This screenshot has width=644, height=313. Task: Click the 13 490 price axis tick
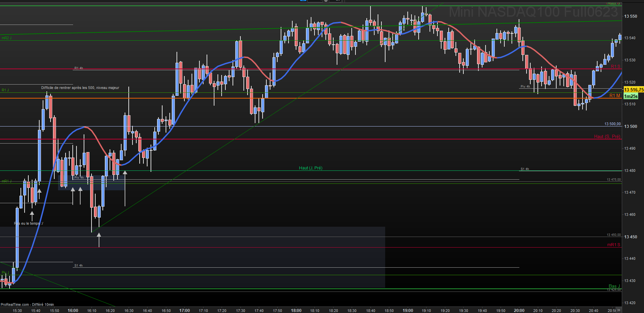click(x=630, y=148)
